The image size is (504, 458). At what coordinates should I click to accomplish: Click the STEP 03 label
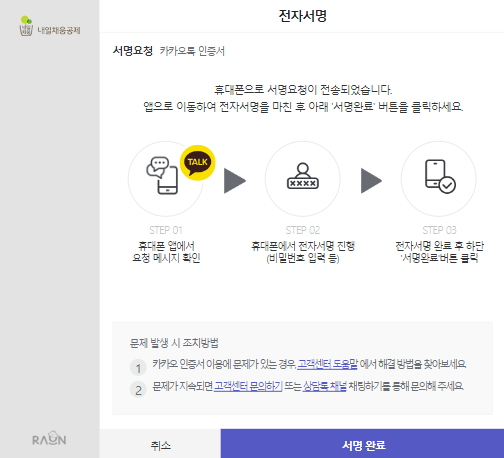coord(439,230)
